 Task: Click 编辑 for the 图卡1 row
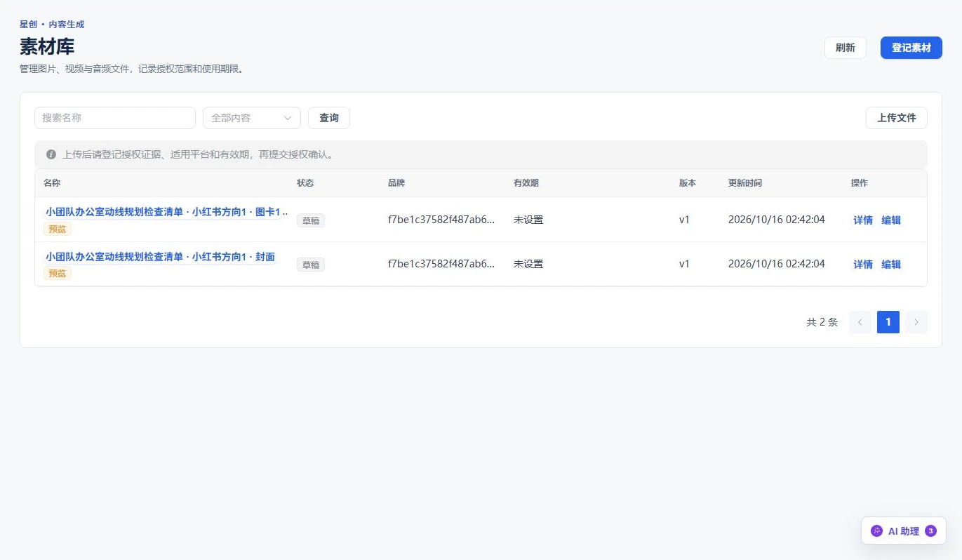(891, 220)
